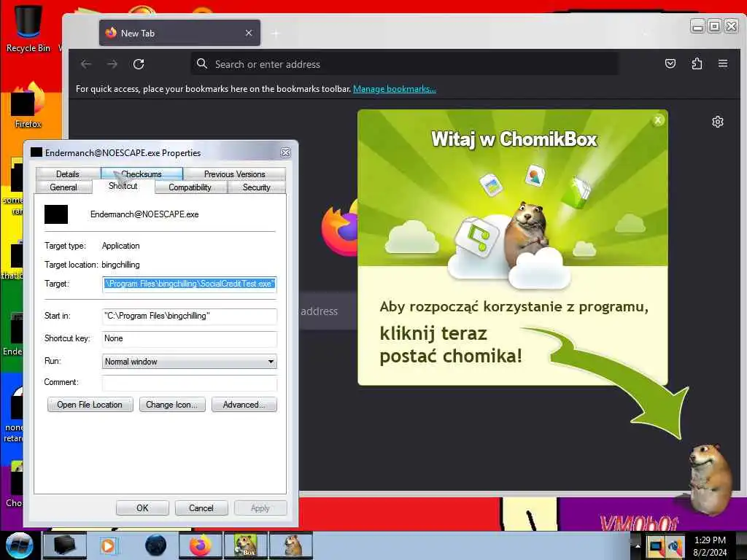Switch to the Checksums tab
Viewport: 747px width, 560px height.
pos(142,174)
